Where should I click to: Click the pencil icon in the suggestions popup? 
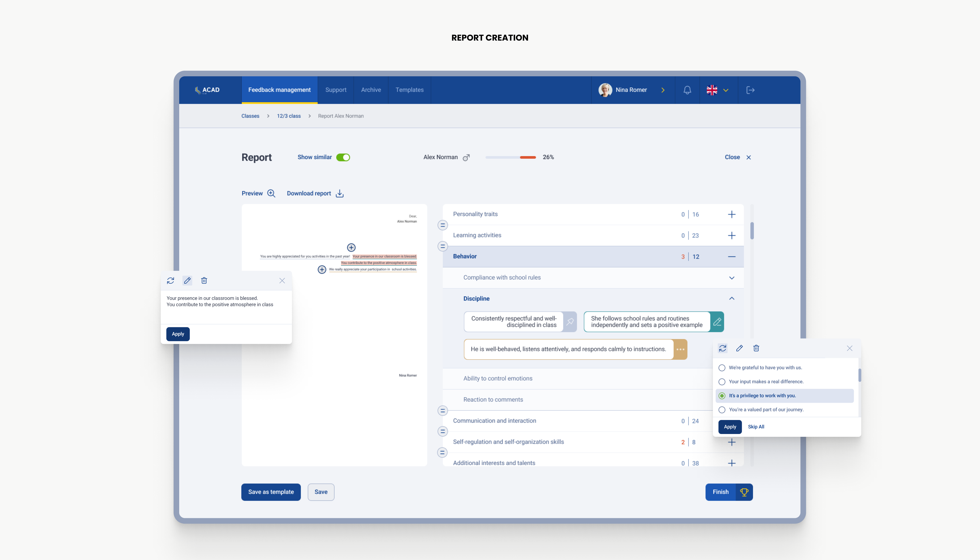[x=739, y=348]
